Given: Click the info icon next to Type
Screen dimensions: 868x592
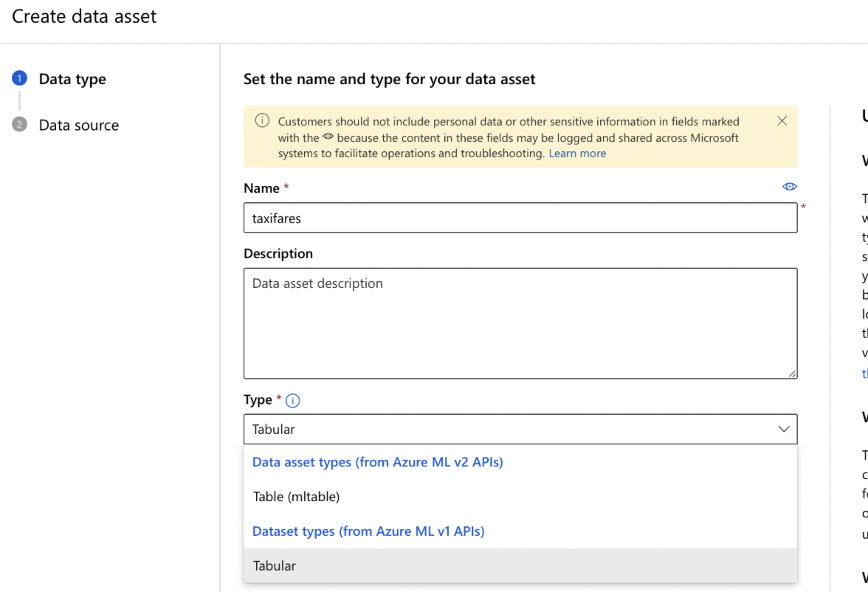Looking at the screenshot, I should pos(293,401).
